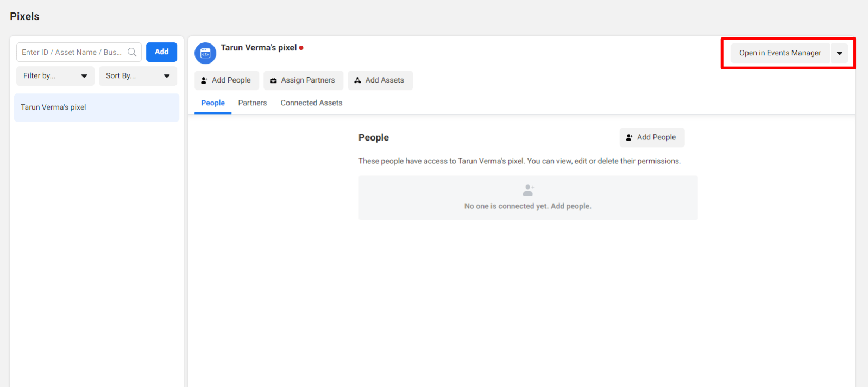Expand the Sort By dropdown
The height and width of the screenshot is (387, 868).
(x=137, y=76)
